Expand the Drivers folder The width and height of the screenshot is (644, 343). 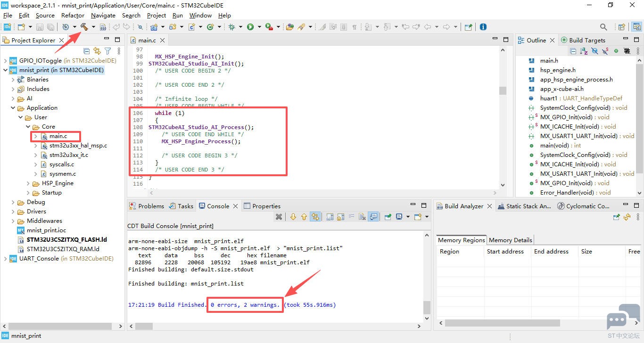point(13,212)
